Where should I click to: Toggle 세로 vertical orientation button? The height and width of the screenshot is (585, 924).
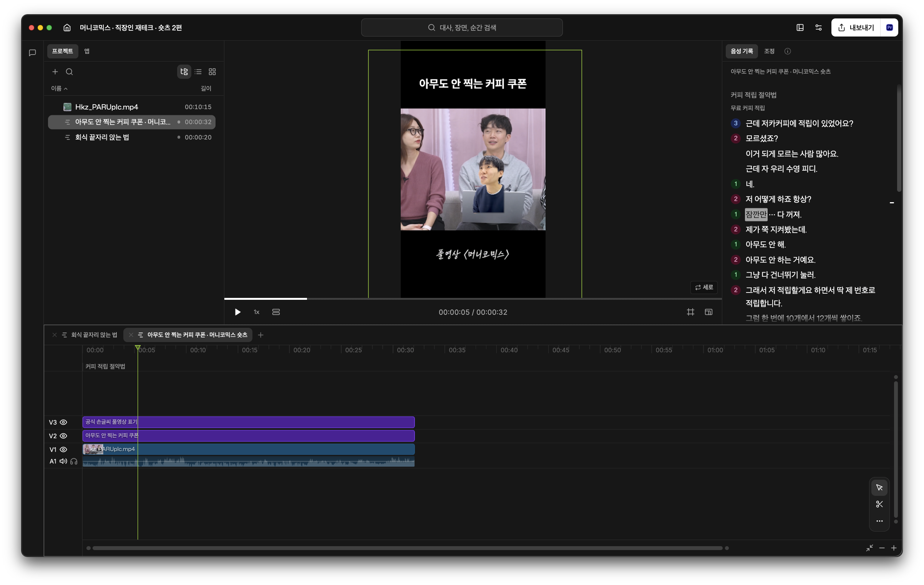pyautogui.click(x=704, y=287)
